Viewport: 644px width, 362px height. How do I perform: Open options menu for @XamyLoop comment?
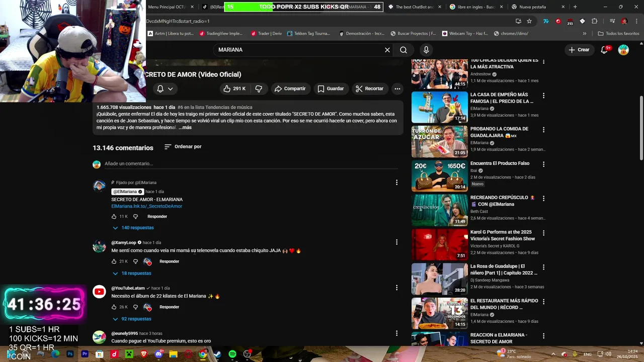point(396,242)
